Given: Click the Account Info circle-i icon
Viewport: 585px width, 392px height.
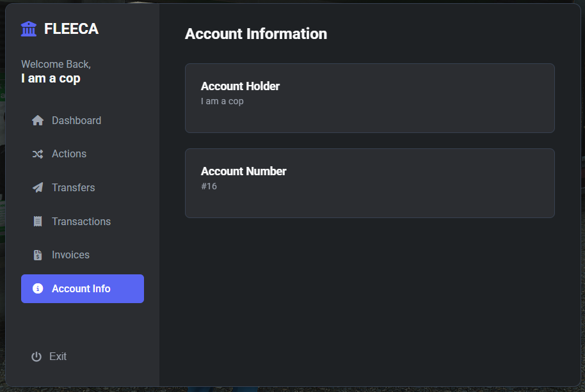Looking at the screenshot, I should point(38,288).
